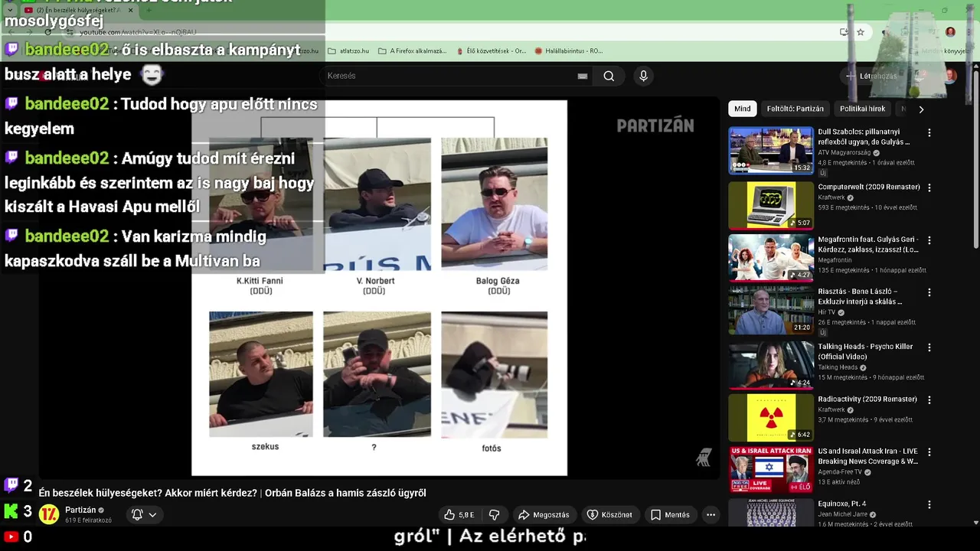980x551 pixels.
Task: Save the video with Mentés
Action: pyautogui.click(x=670, y=515)
